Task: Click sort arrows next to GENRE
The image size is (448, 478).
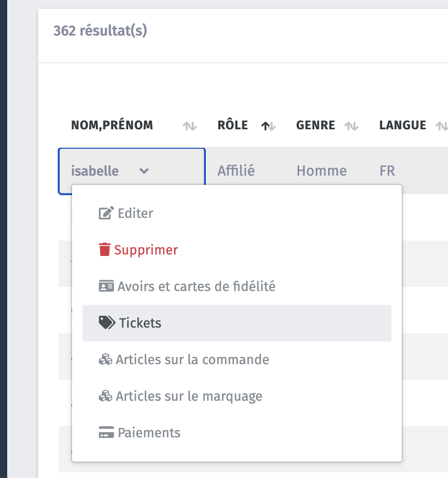Action: [351, 126]
